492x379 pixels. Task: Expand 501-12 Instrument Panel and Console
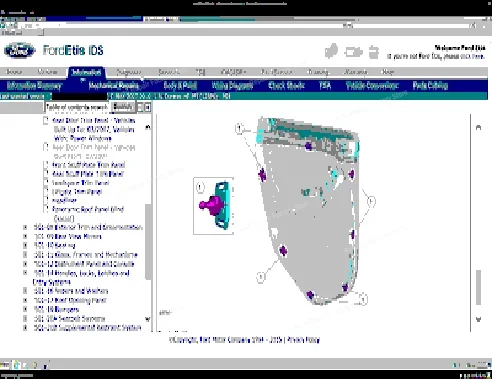[x=25, y=264]
